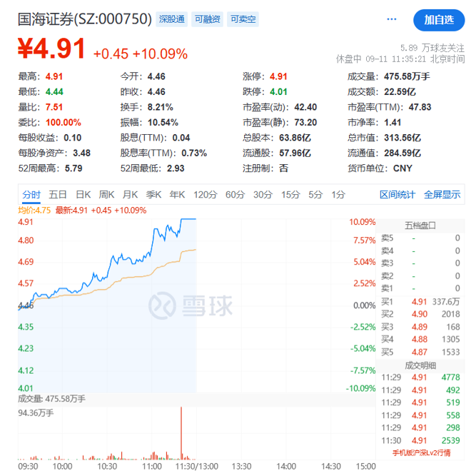Viewport: 476px width, 476px height.
Task: Click the 委比 100.00% value
Action: pyautogui.click(x=63, y=123)
